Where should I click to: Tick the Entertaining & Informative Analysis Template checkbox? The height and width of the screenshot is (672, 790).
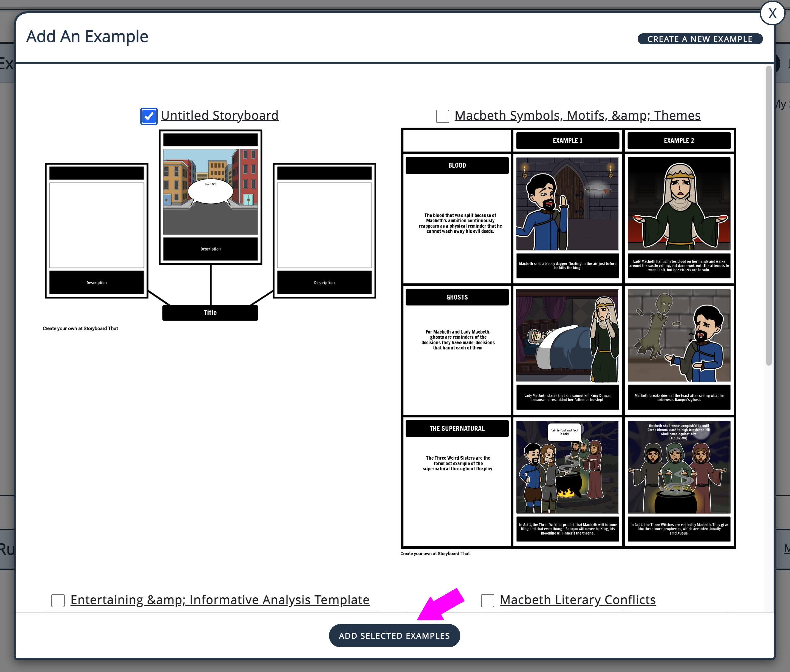click(x=58, y=600)
